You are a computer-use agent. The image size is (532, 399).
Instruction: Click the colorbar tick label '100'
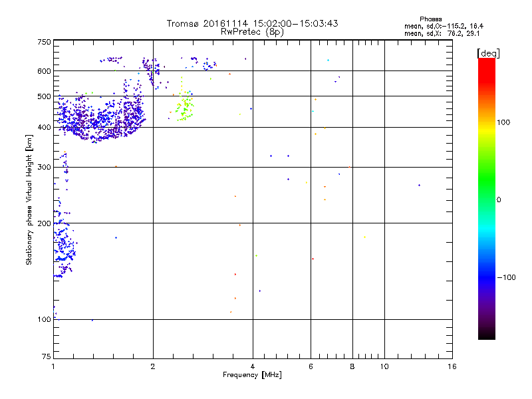point(503,122)
